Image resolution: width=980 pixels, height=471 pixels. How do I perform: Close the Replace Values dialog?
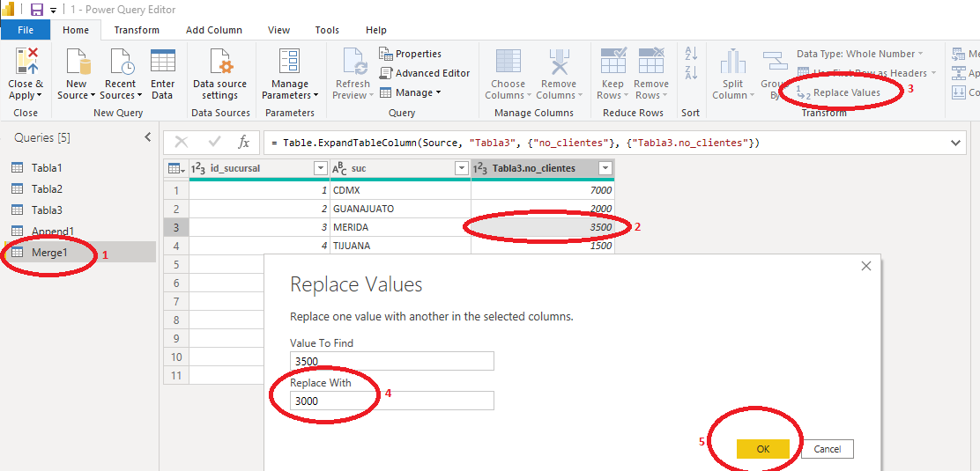(865, 266)
